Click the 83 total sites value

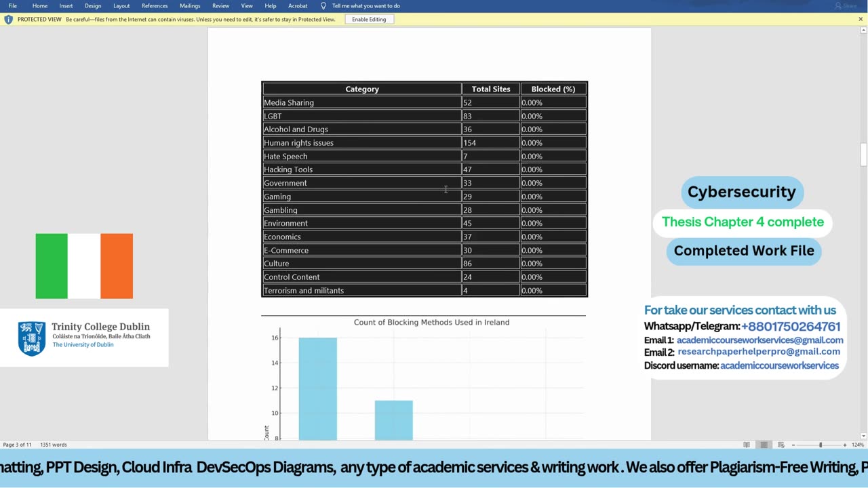pos(467,116)
